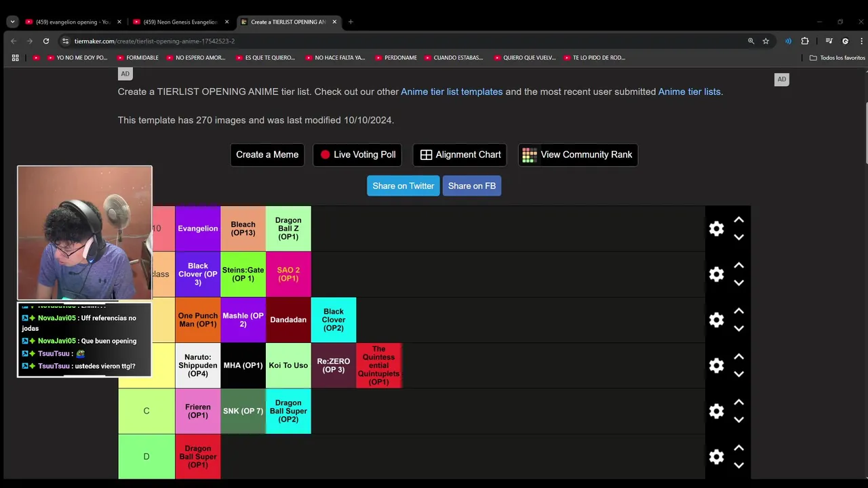The image size is (868, 488).
Task: Select the MHA (OP1) tile
Action: pos(243,365)
